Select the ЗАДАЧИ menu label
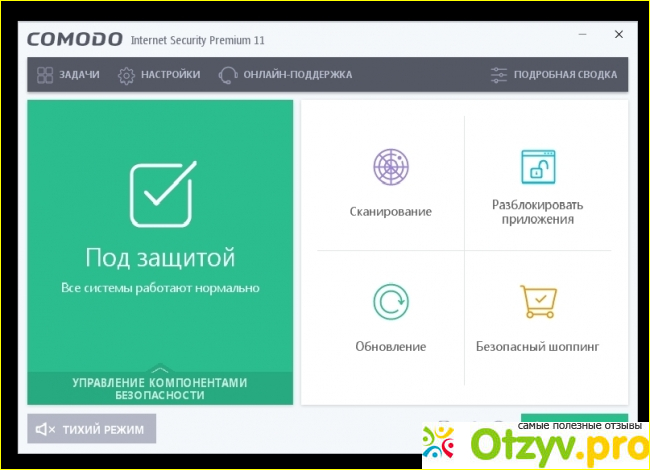Viewport: 650px width, 470px height. click(81, 75)
